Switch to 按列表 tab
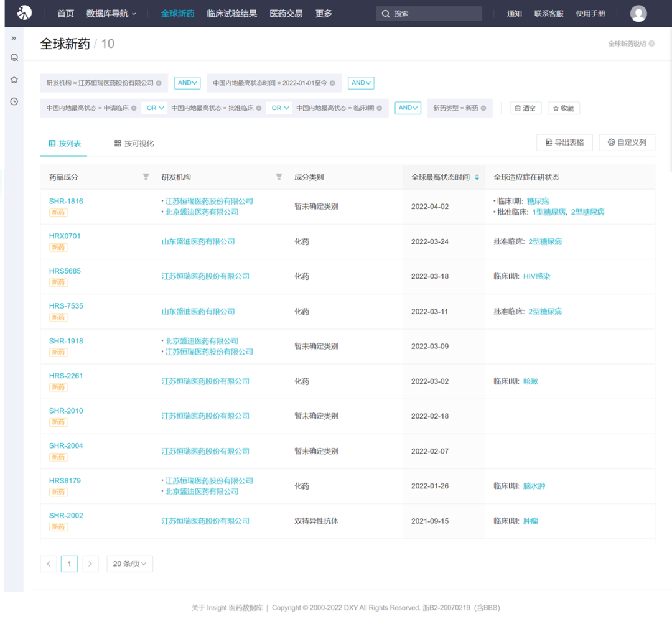 [64, 144]
